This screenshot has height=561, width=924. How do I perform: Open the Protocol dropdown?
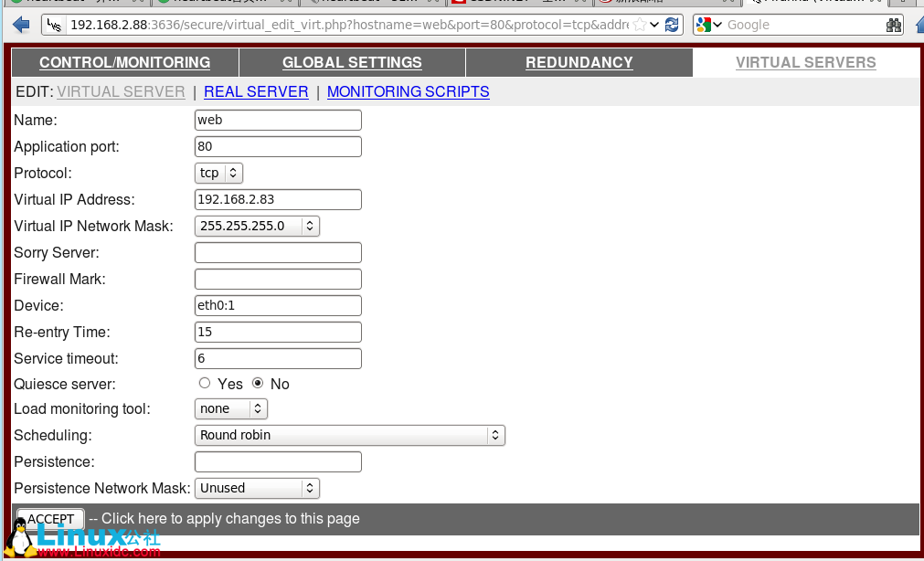tap(219, 173)
